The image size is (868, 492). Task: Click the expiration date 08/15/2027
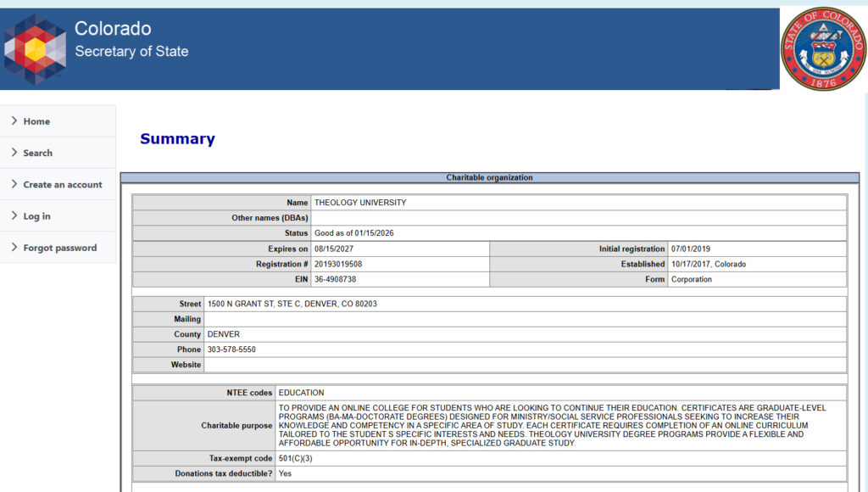click(x=333, y=249)
